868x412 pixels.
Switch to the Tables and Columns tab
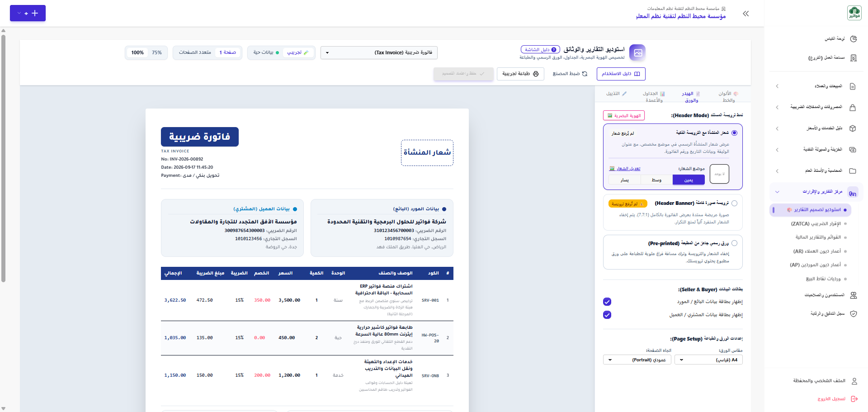(654, 97)
